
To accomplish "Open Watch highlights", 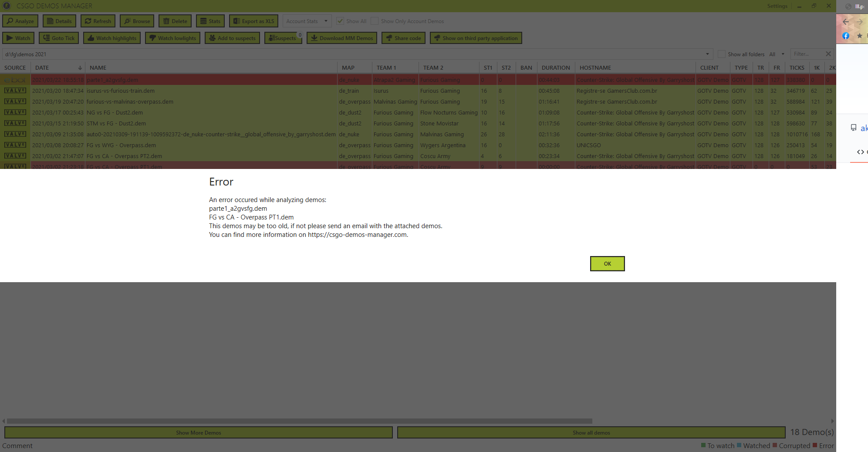I will (x=111, y=38).
